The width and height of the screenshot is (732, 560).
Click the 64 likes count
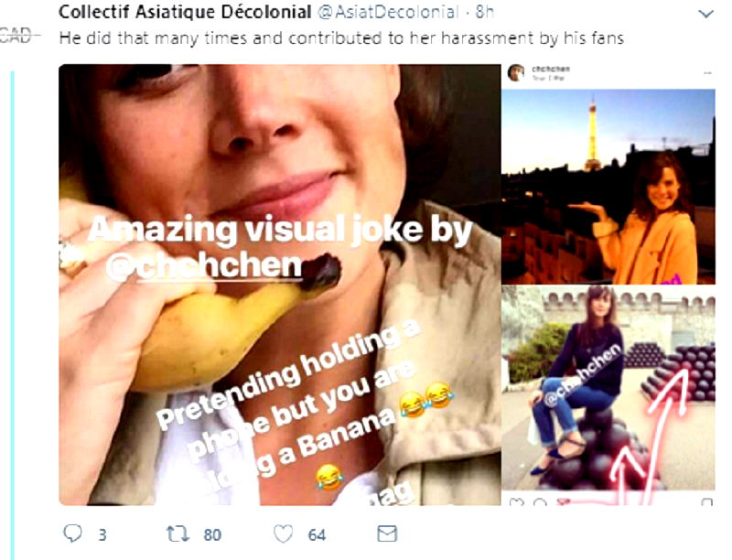pos(317,534)
